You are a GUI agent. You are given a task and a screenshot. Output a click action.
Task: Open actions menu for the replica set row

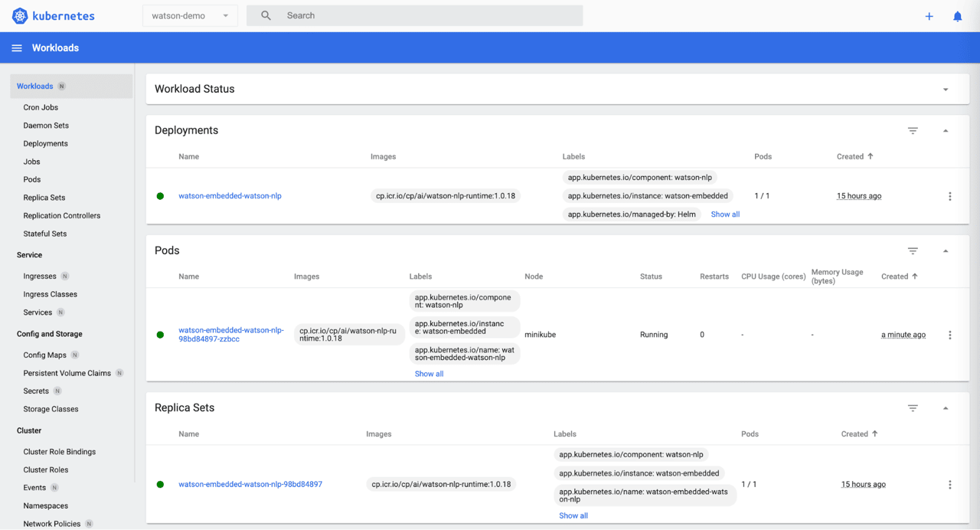(950, 485)
